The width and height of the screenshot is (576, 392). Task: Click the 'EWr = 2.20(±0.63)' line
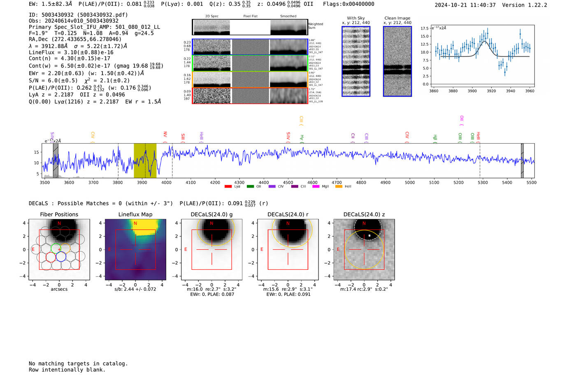coord(86,73)
